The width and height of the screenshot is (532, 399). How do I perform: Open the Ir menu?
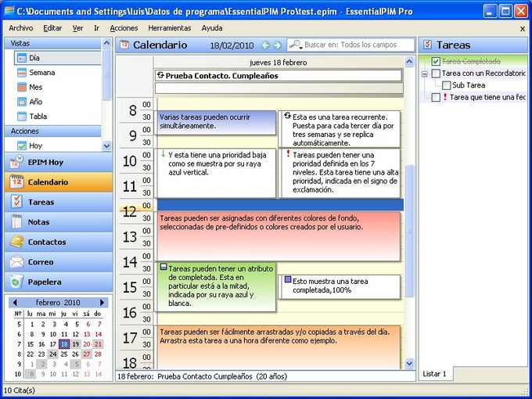(x=97, y=28)
